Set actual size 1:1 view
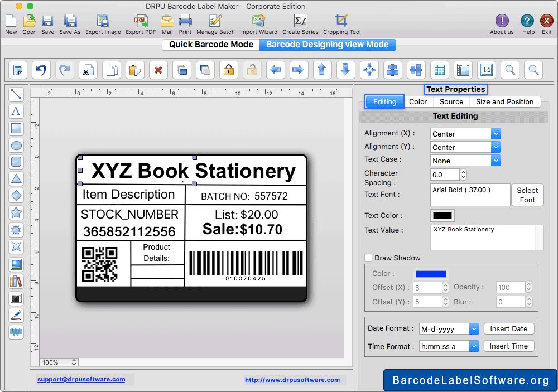The image size is (558, 392). [487, 70]
